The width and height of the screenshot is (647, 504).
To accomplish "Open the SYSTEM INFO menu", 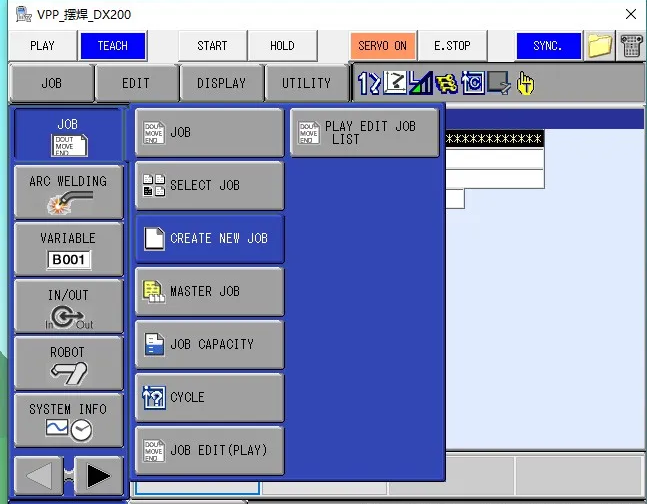I will click(x=68, y=420).
